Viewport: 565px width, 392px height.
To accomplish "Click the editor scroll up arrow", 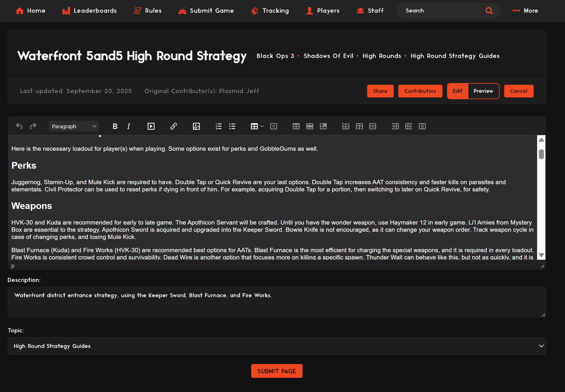I will 541,140.
